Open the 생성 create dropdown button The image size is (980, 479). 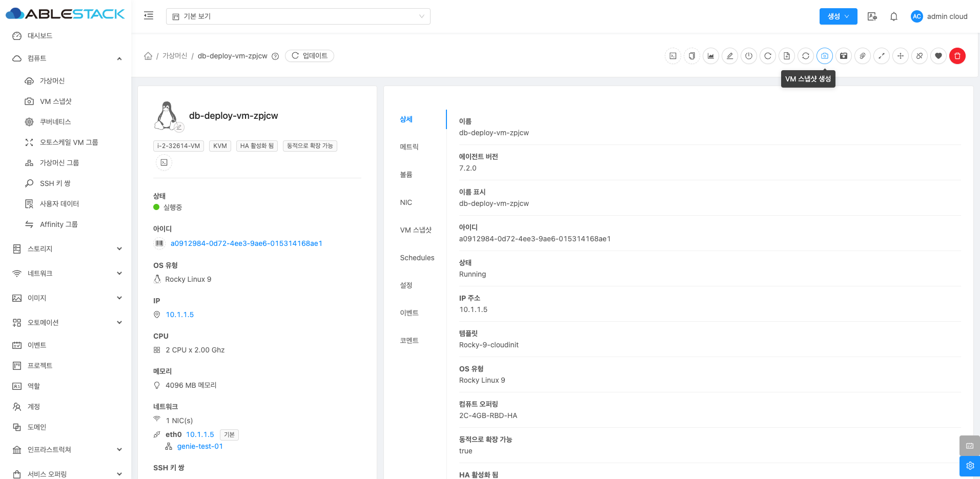[x=838, y=16]
